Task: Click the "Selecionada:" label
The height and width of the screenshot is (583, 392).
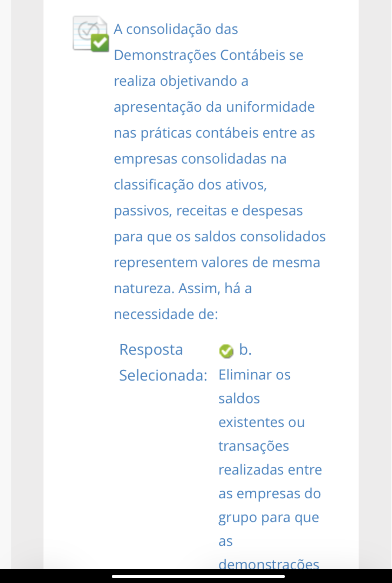Action: coord(163,376)
